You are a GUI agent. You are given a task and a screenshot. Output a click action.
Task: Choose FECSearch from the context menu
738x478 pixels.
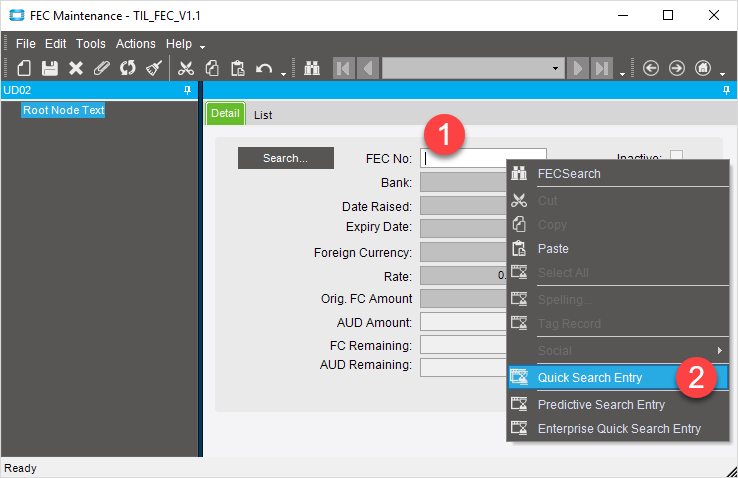click(x=618, y=174)
